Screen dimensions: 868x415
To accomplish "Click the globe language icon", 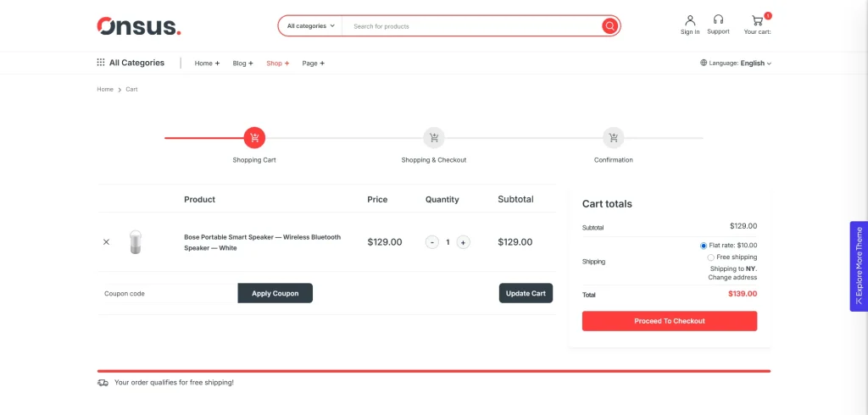I will pyautogui.click(x=704, y=63).
